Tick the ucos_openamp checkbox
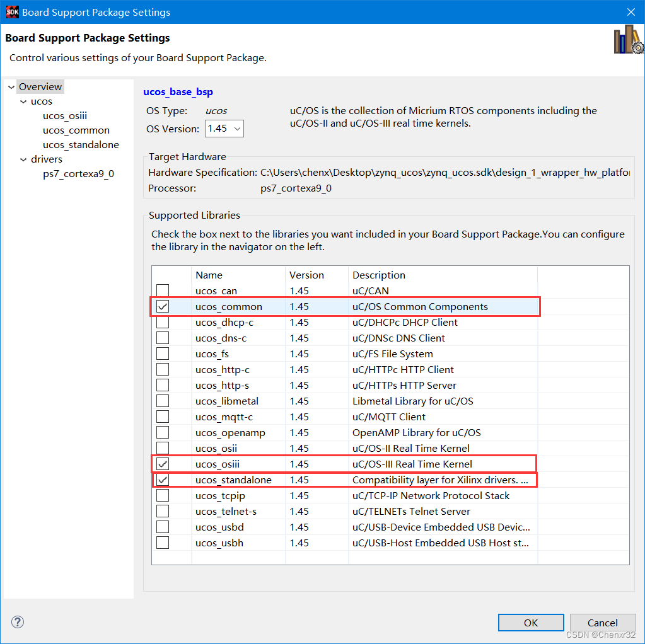Image resolution: width=645 pixels, height=644 pixels. click(163, 432)
